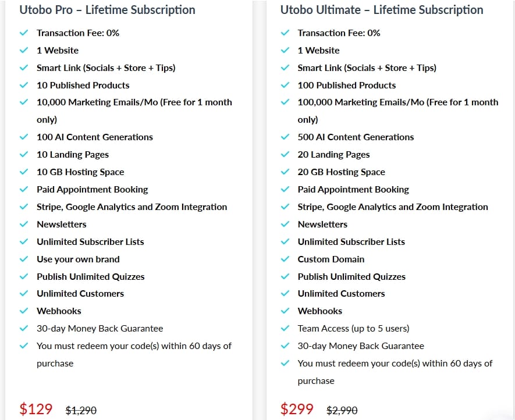
Task: Click the $129 Pro price
Action: pos(36,409)
